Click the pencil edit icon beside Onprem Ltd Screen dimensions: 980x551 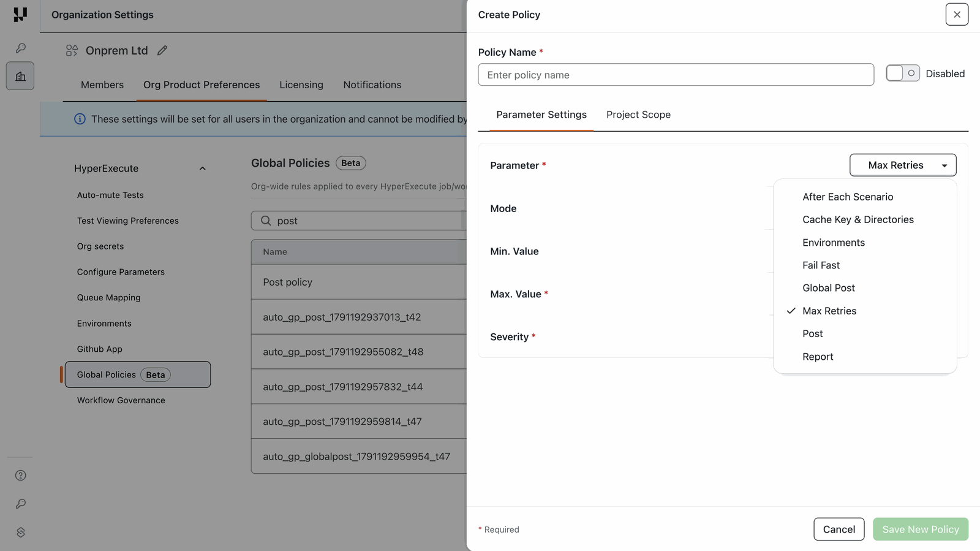tap(162, 50)
